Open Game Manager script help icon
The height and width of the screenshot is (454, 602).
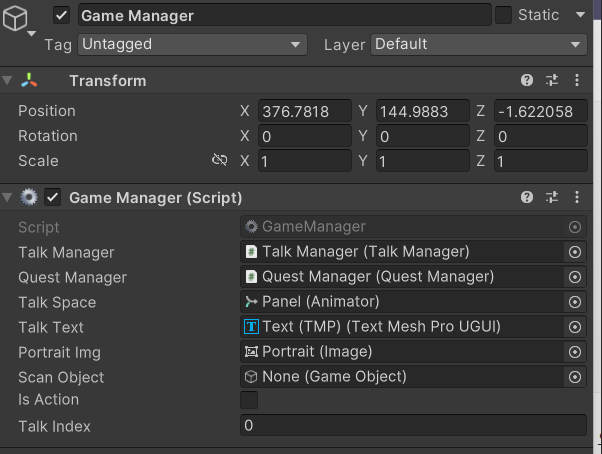527,197
